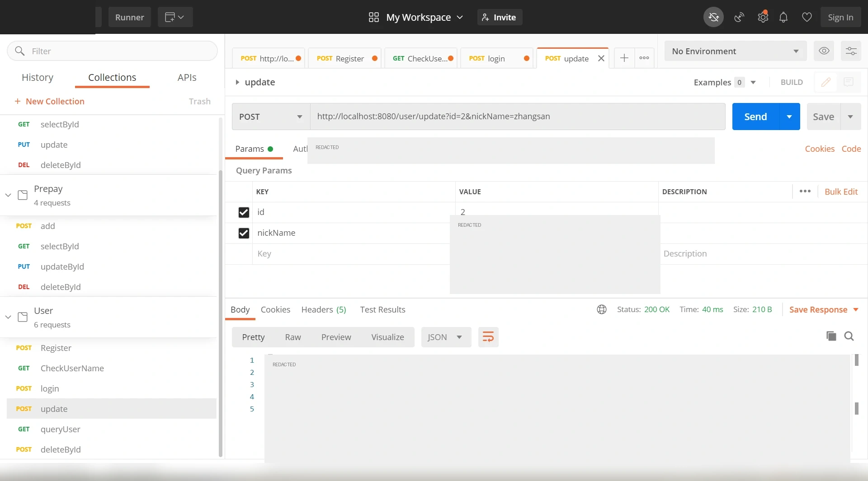Expand the update request name triangle

coord(237,82)
